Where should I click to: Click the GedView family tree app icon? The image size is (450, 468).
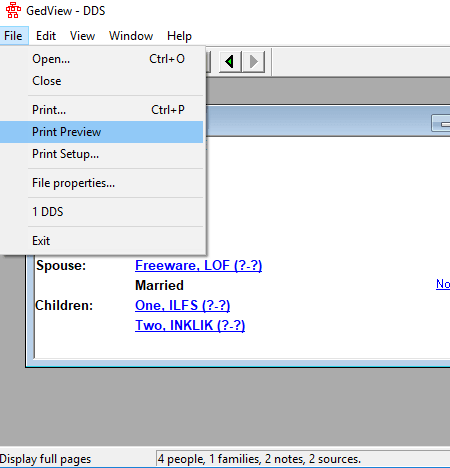13,10
